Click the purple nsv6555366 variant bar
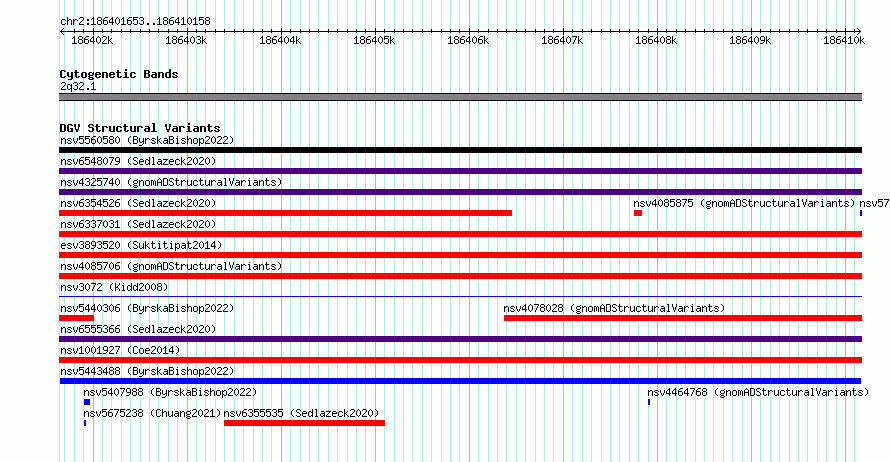The image size is (890, 462). coord(460,339)
